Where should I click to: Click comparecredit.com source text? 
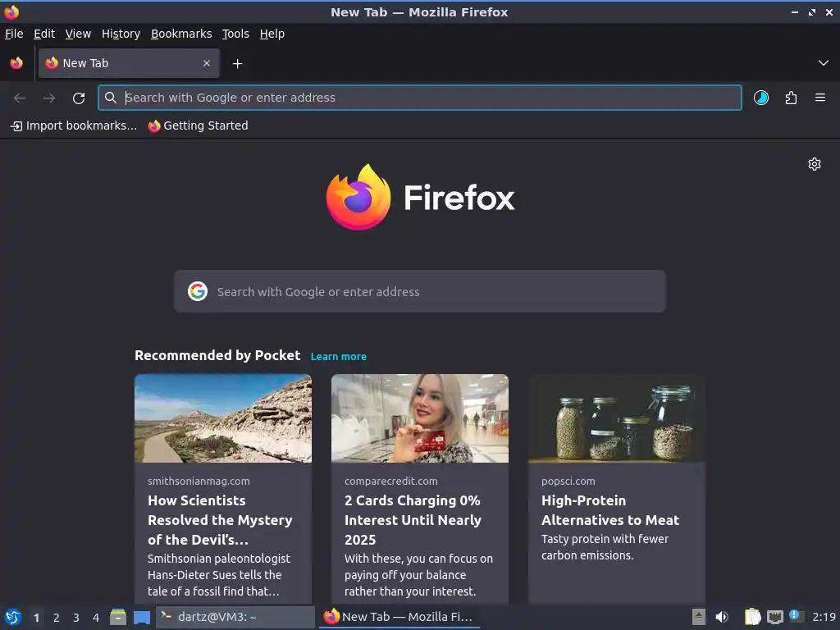[391, 481]
